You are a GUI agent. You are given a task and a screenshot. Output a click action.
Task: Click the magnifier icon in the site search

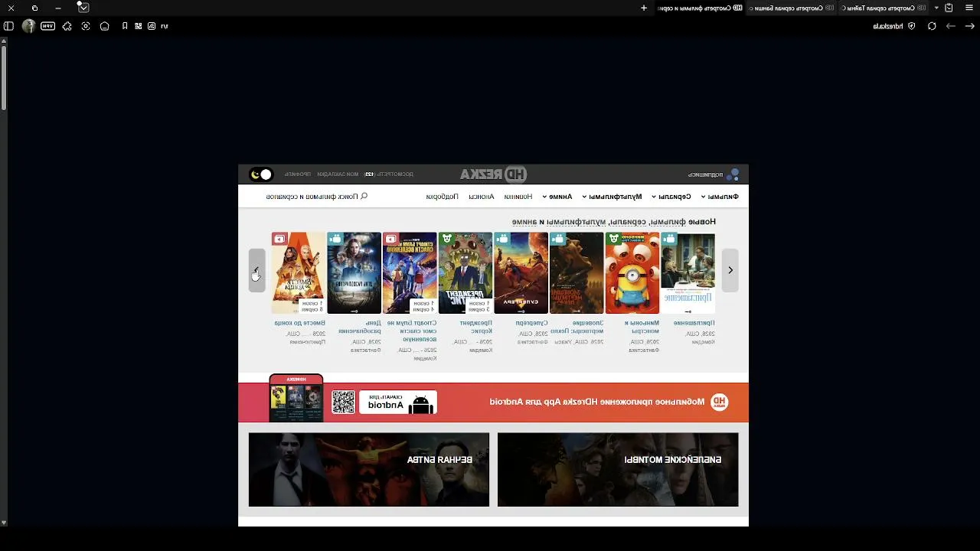[364, 197]
